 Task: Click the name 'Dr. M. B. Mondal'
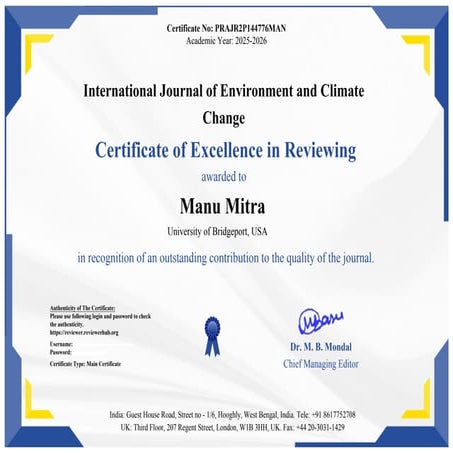(321, 347)
